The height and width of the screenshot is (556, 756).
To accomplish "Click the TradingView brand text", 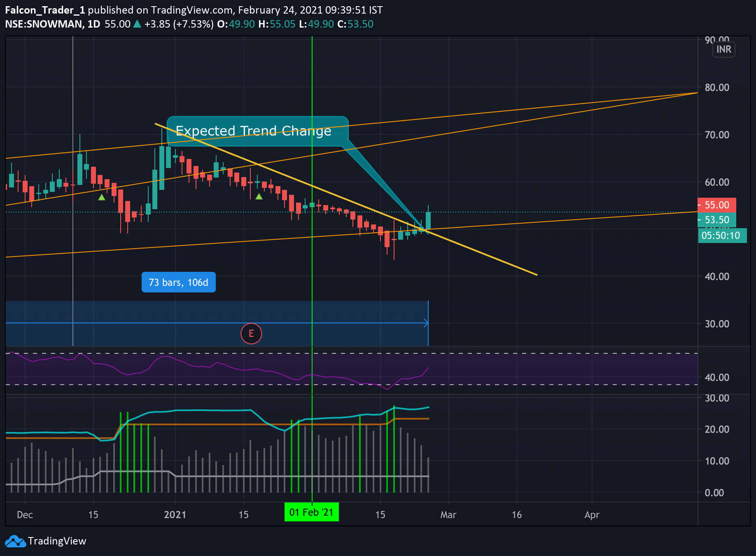I will pos(57,541).
